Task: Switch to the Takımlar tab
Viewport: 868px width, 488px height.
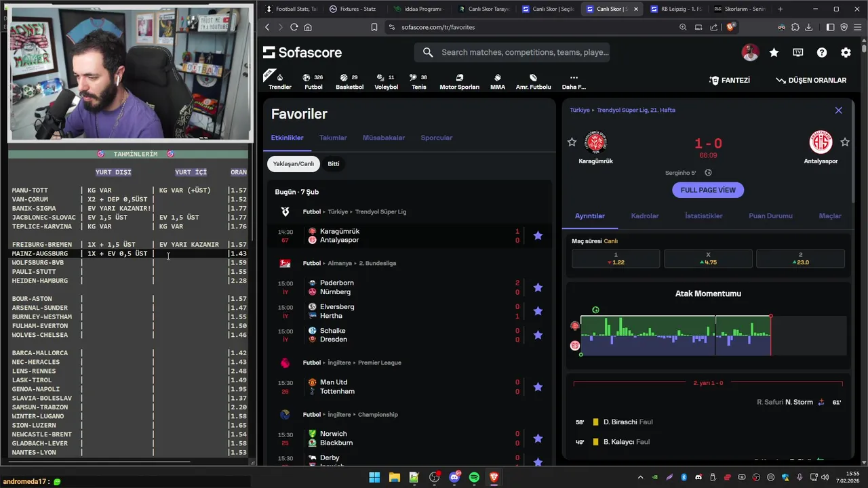Action: point(333,138)
